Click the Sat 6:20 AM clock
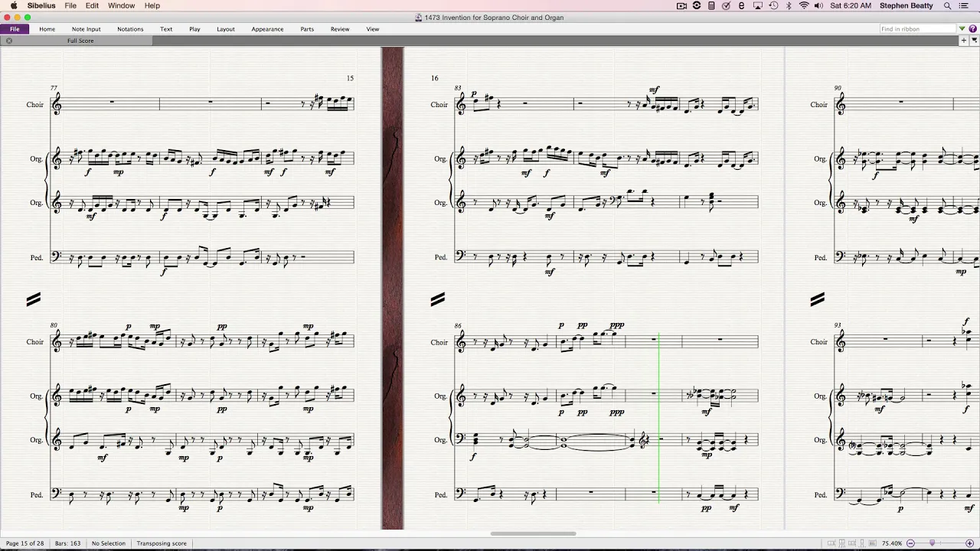980x551 pixels. click(x=851, y=5)
